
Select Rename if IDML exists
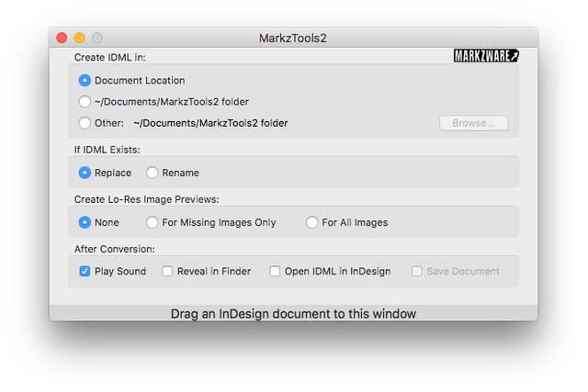(153, 173)
